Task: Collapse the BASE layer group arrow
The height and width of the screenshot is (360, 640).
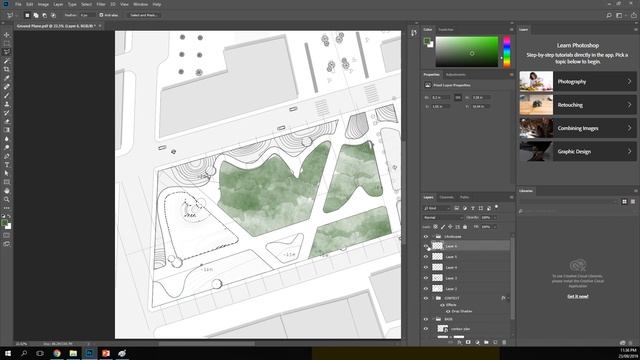Action: [433, 319]
